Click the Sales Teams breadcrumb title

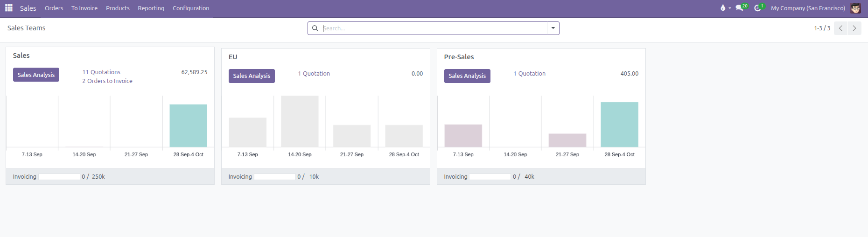click(x=26, y=28)
